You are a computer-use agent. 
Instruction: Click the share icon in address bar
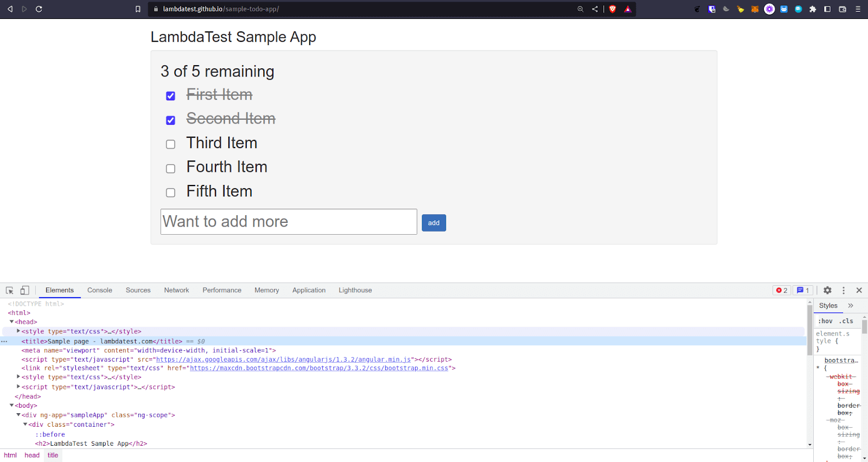click(x=595, y=9)
